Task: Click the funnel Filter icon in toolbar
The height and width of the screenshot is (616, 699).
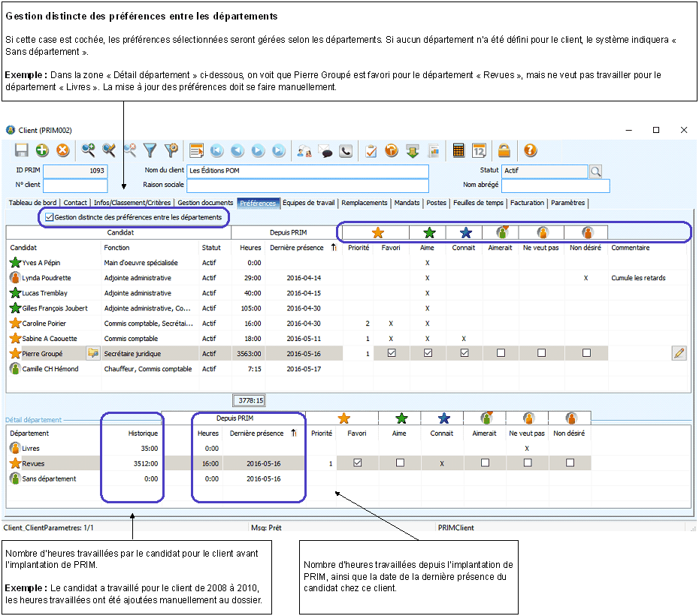Action: (x=150, y=150)
